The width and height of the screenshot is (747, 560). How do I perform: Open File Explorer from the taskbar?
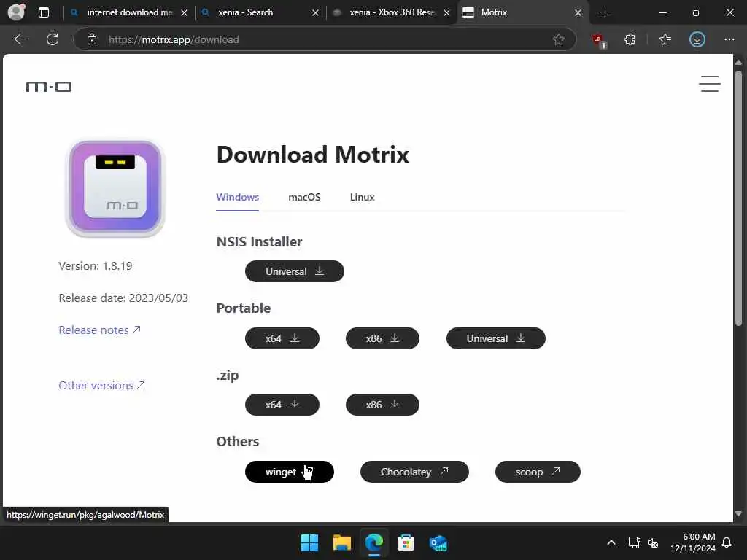[x=341, y=542]
